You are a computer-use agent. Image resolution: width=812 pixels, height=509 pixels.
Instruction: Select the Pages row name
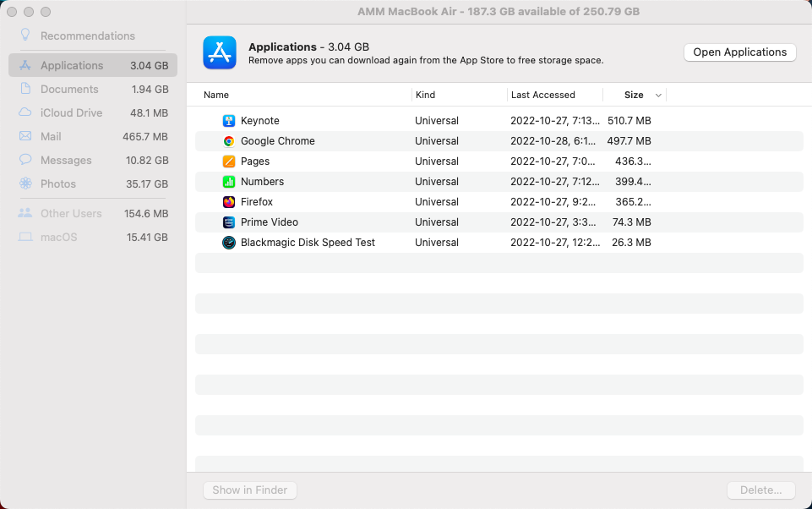pyautogui.click(x=255, y=161)
